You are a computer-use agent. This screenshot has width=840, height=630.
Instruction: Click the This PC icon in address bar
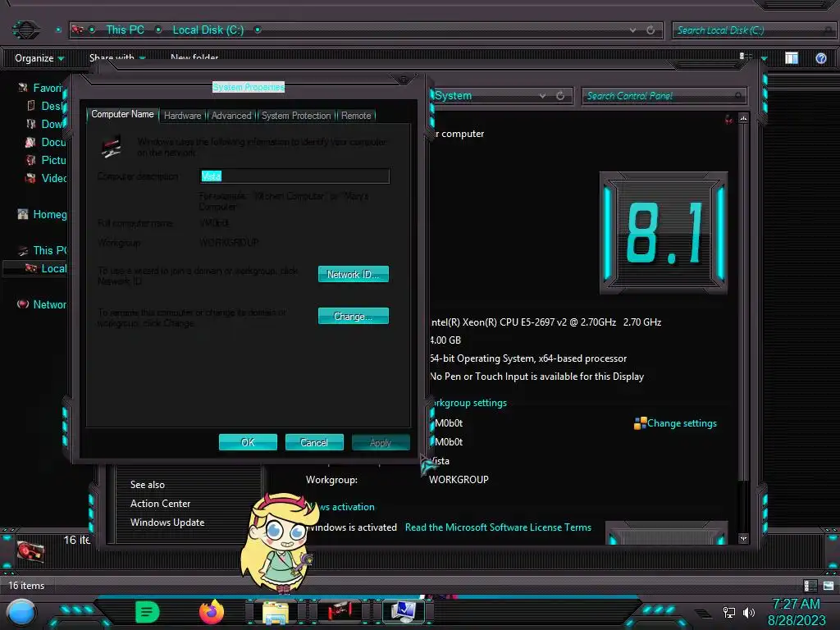coord(77,30)
